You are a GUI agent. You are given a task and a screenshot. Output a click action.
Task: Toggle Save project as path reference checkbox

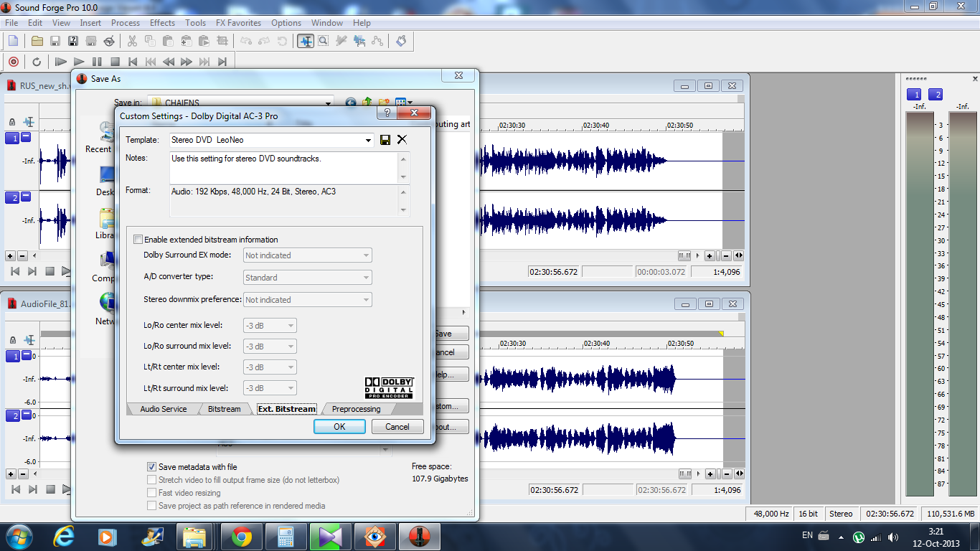(151, 506)
